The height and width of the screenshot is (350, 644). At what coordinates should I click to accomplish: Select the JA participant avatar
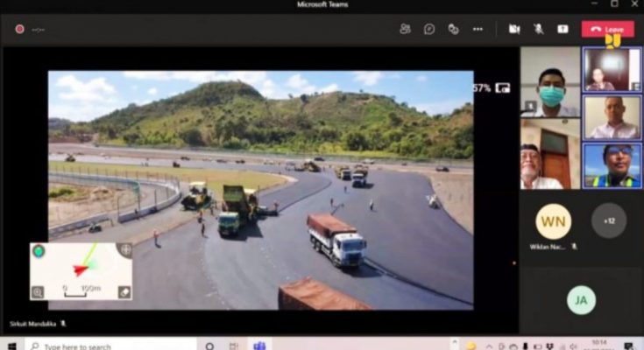click(x=580, y=299)
